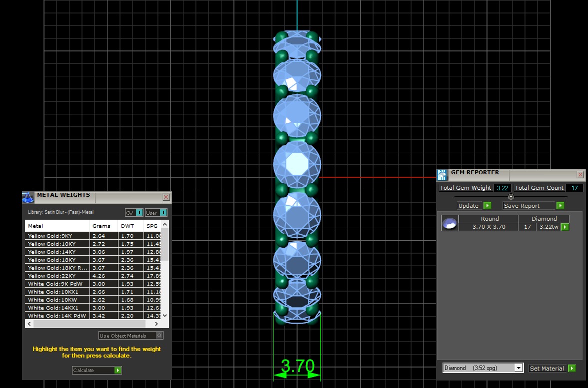Image resolution: width=588 pixels, height=388 pixels.
Task: Click the vertical scrollbar thumb in metal table
Action: coord(164,244)
